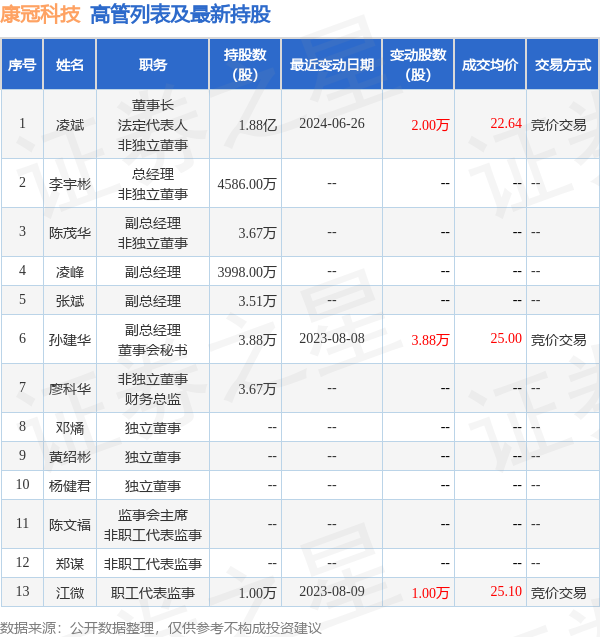
Task: Click row number 13
Action: click(x=22, y=591)
